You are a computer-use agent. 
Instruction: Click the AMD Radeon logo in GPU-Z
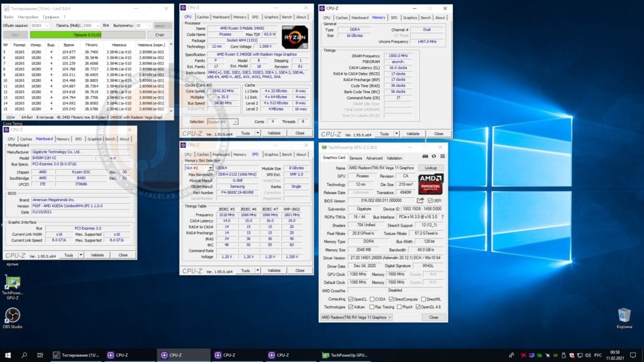point(430,184)
